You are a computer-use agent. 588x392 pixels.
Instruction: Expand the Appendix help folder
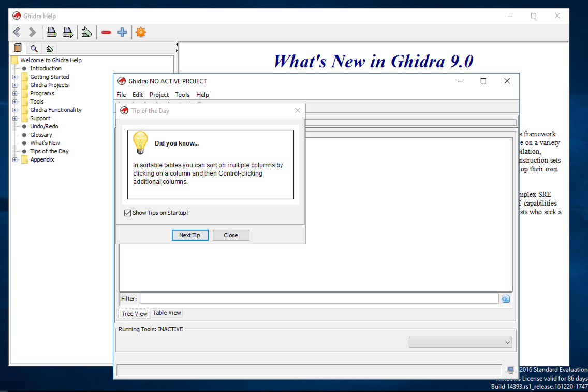(x=15, y=160)
